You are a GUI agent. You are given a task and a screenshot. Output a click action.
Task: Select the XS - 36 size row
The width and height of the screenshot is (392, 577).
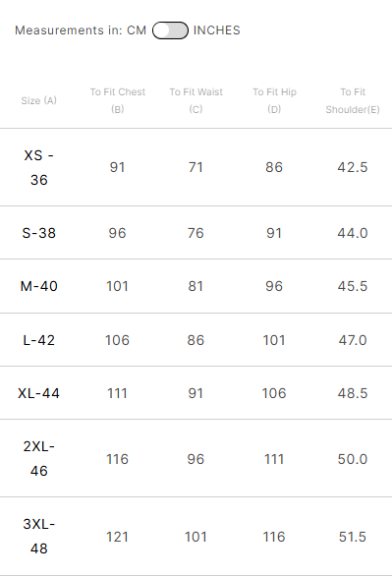(x=196, y=167)
